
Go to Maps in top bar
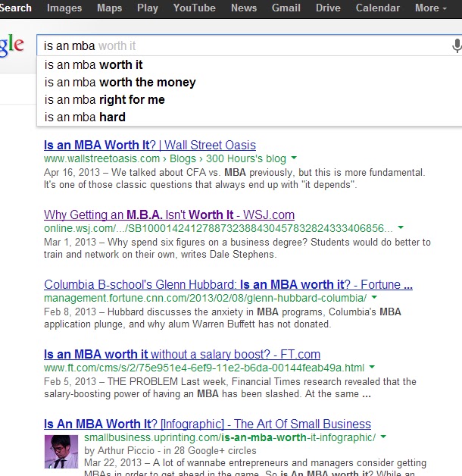(110, 8)
